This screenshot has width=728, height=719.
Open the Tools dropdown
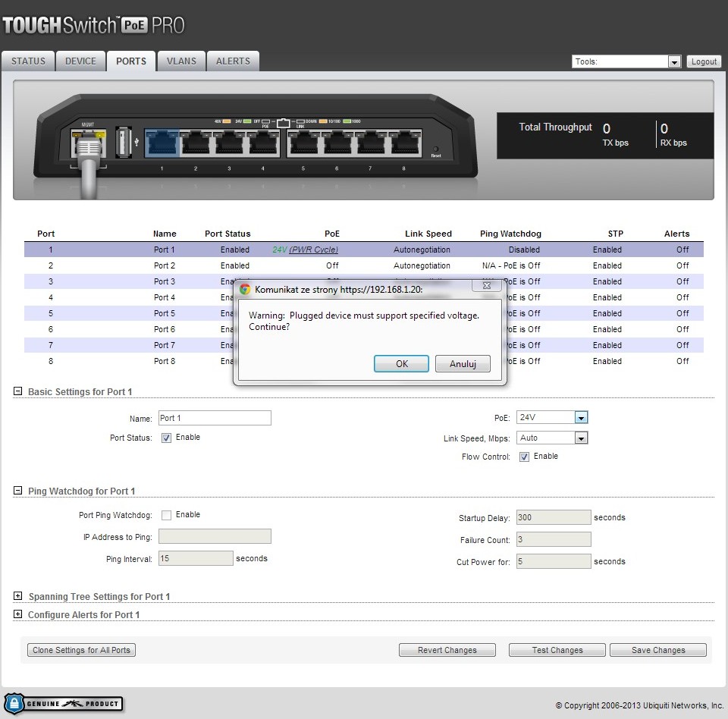(x=627, y=61)
